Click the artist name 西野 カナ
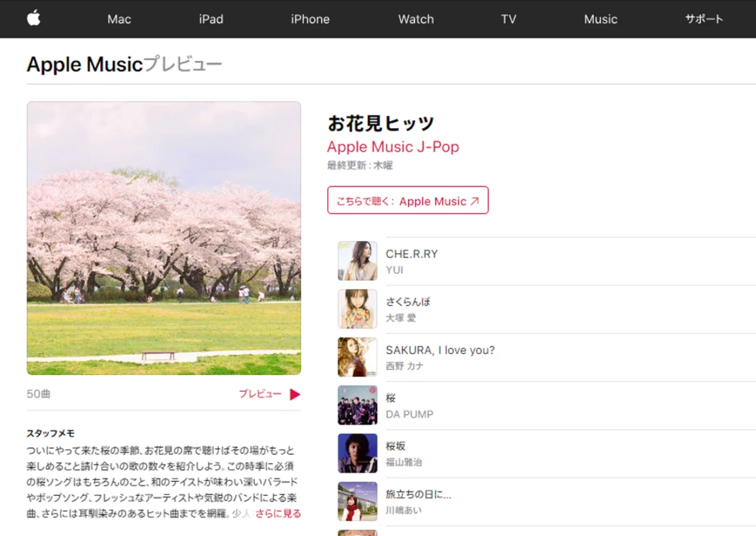Viewport: 756px width, 536px height. [x=405, y=366]
